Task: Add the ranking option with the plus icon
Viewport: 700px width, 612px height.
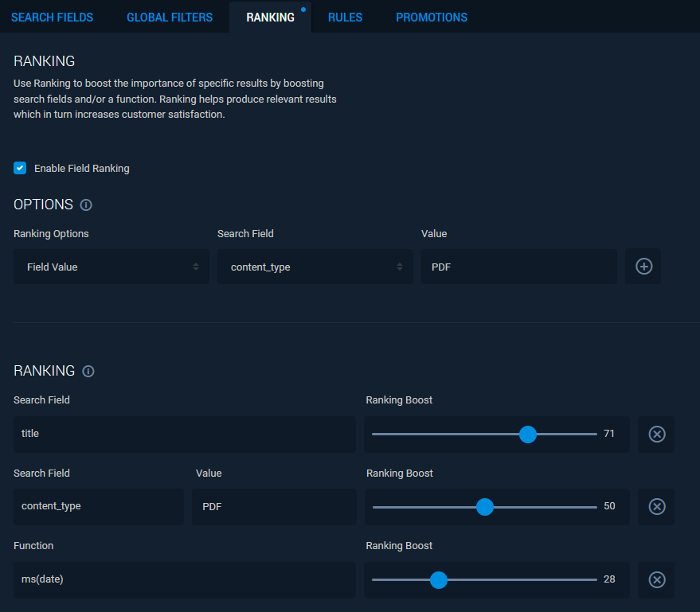Action: click(643, 267)
